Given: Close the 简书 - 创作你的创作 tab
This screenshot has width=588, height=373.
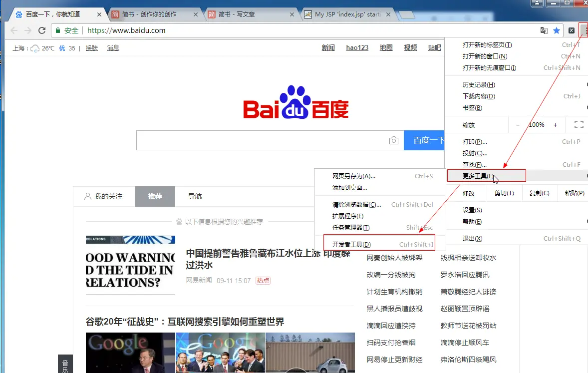Looking at the screenshot, I should click(195, 14).
